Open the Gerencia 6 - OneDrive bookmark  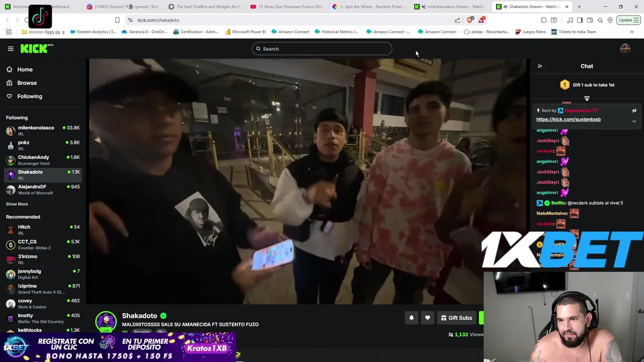click(x=144, y=32)
